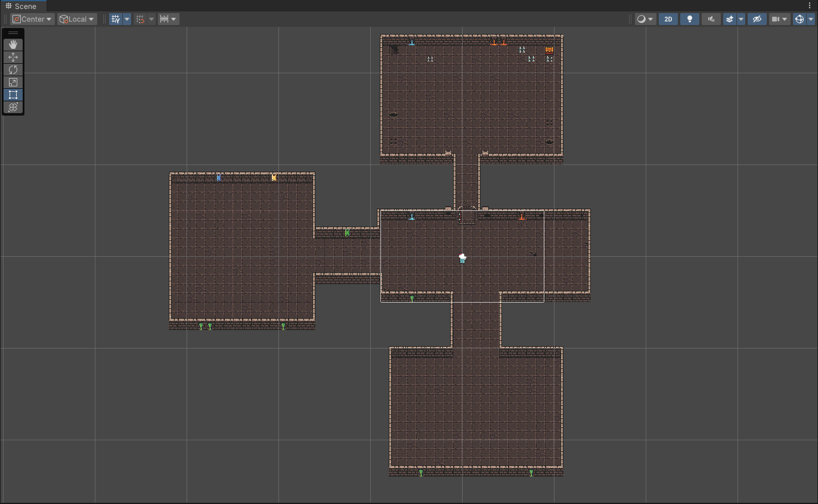This screenshot has height=504, width=818.
Task: Open the Center pivot dropdown
Action: pyautogui.click(x=33, y=19)
